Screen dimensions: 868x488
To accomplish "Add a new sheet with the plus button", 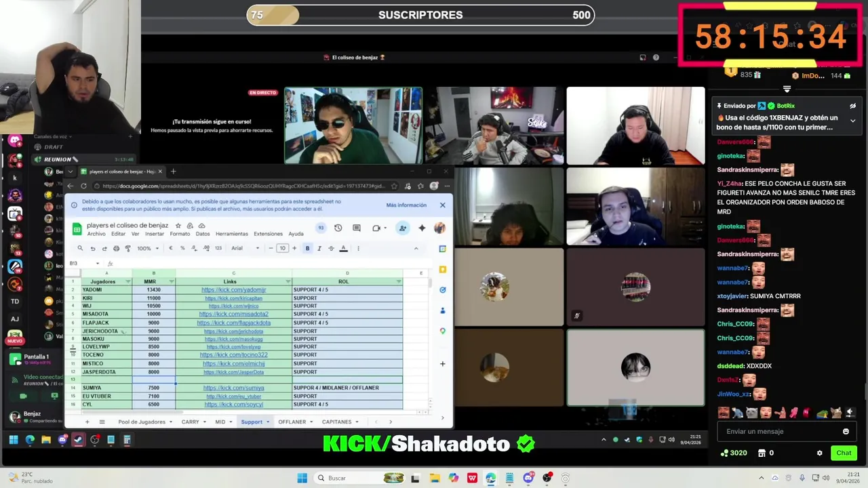I will point(87,422).
